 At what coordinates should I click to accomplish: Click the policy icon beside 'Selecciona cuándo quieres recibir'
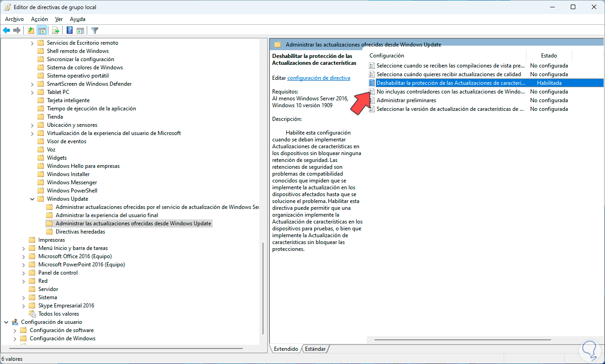(372, 74)
